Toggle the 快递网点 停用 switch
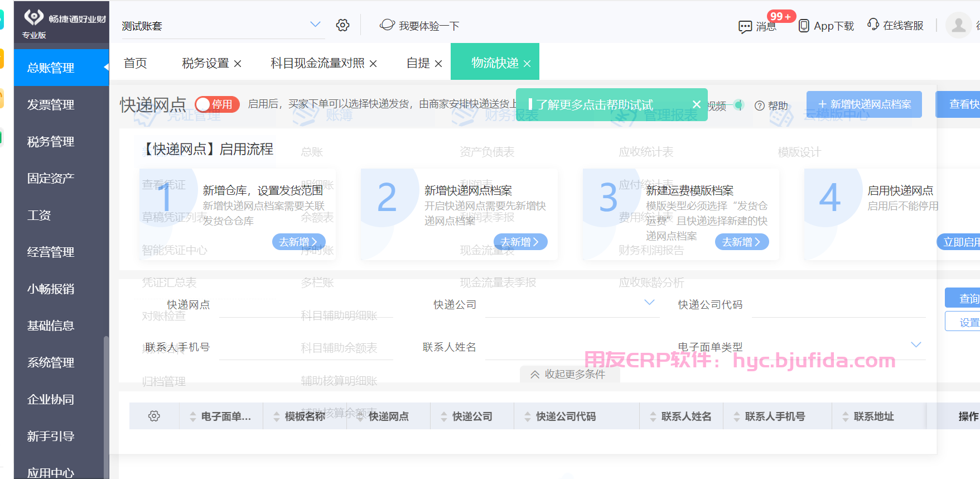The width and height of the screenshot is (980, 479). tap(217, 104)
